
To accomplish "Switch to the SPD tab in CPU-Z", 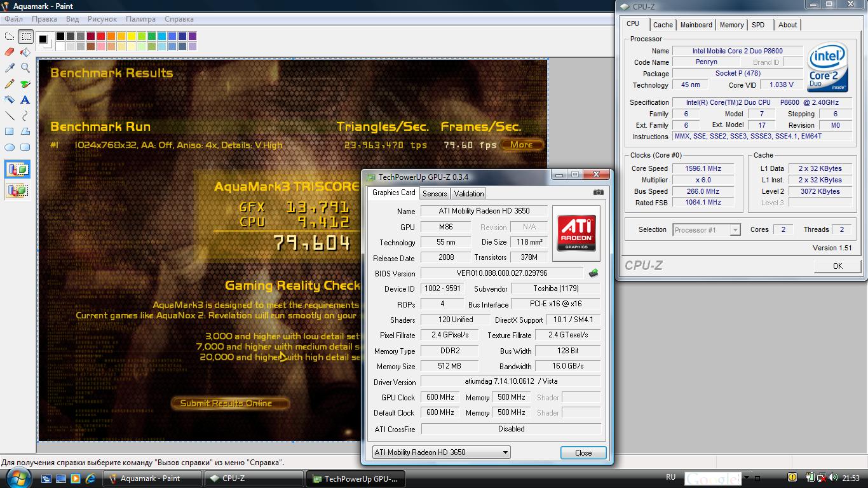I will click(758, 25).
